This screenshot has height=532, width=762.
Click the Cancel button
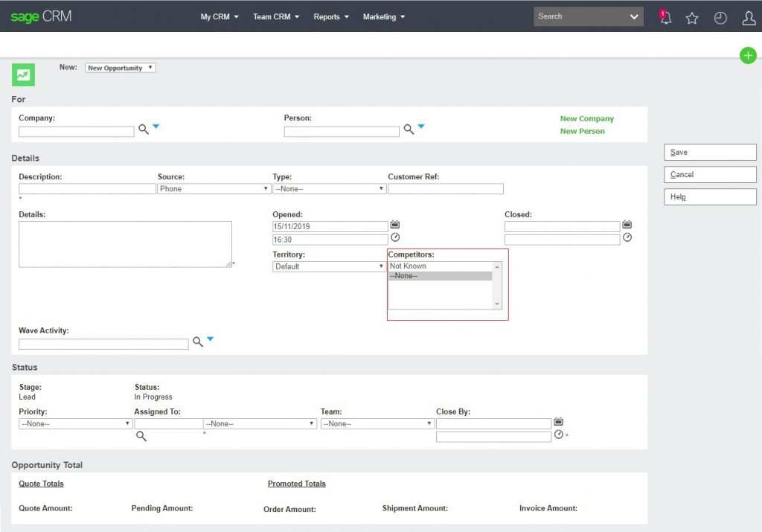[x=710, y=175]
